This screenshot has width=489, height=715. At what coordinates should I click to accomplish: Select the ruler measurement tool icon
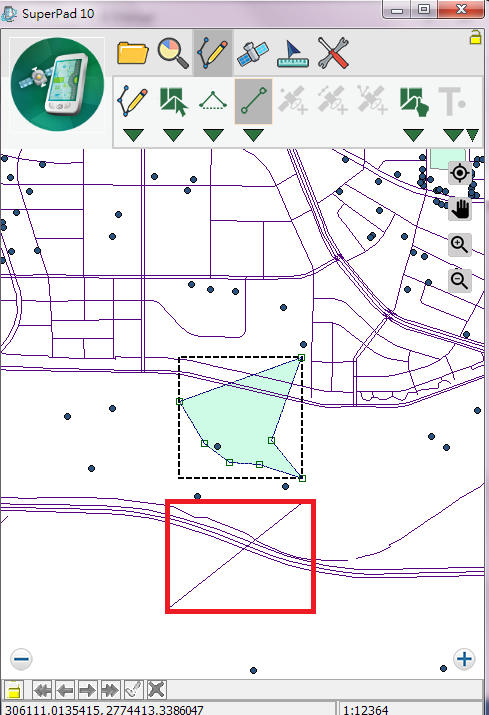pos(293,54)
